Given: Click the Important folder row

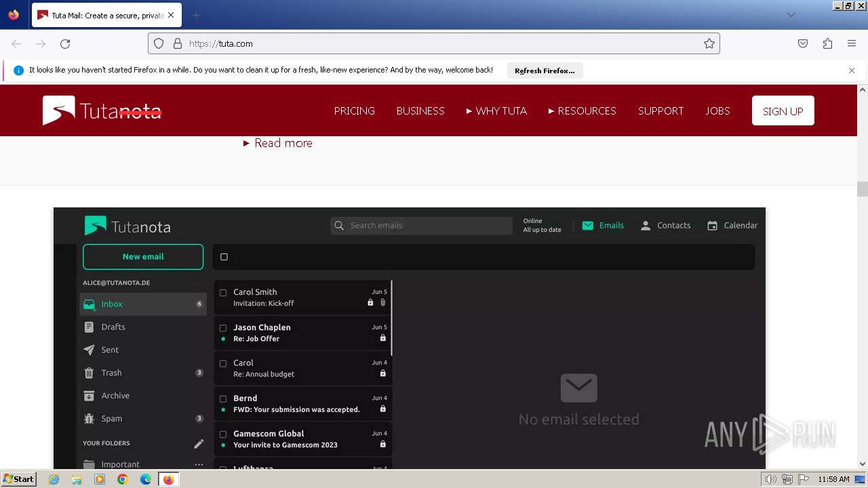Looking at the screenshot, I should pyautogui.click(x=143, y=464).
